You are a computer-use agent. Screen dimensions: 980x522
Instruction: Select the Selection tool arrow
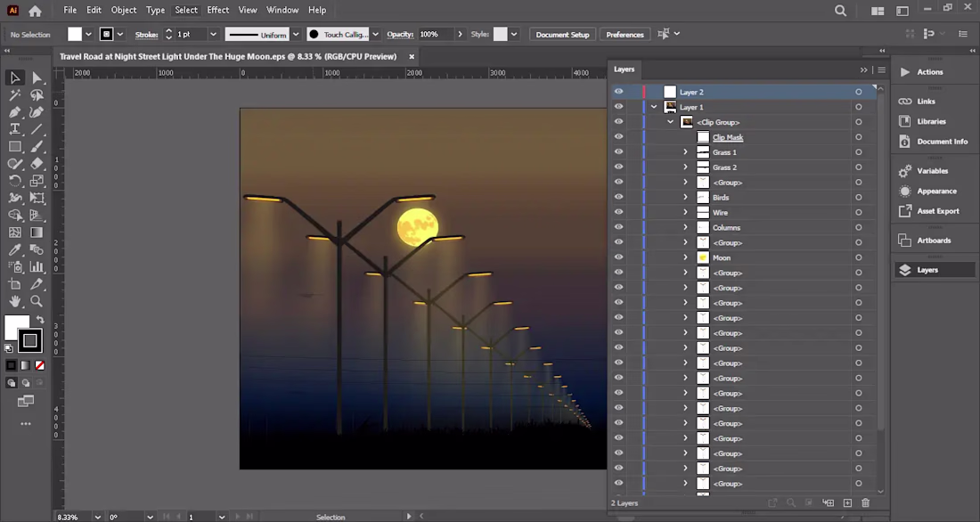[15, 78]
